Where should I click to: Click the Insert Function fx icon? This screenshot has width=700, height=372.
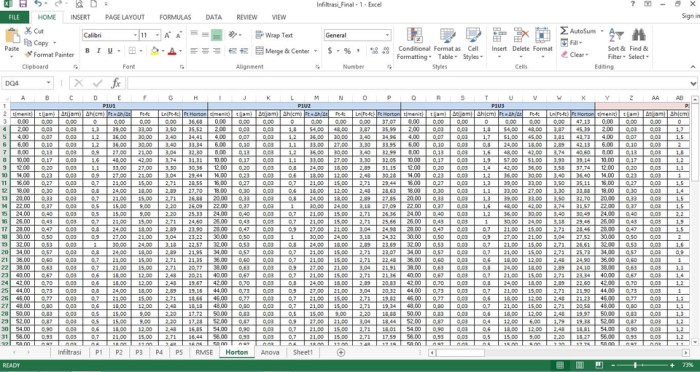coord(116,83)
